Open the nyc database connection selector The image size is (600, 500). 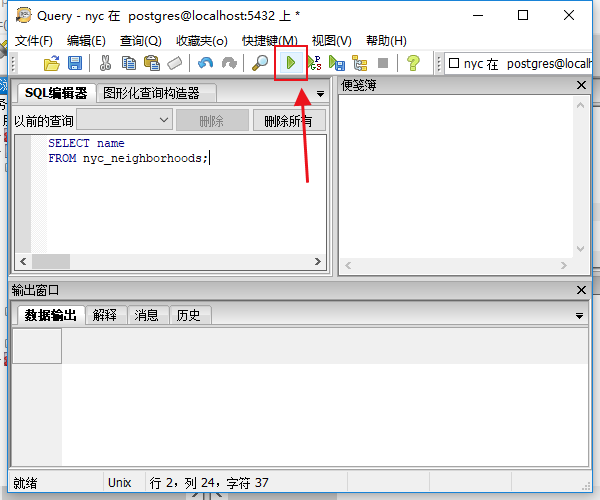[x=518, y=64]
